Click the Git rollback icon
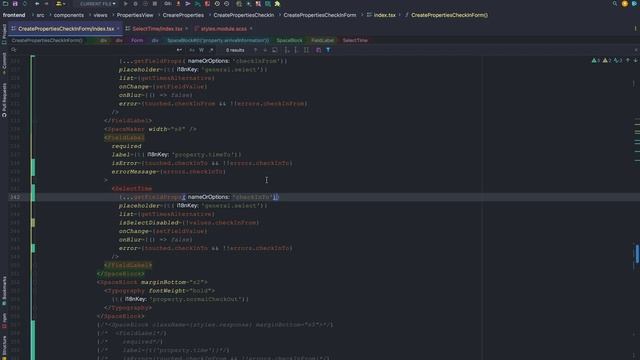The width and height of the screenshot is (640, 360). tap(227, 4)
